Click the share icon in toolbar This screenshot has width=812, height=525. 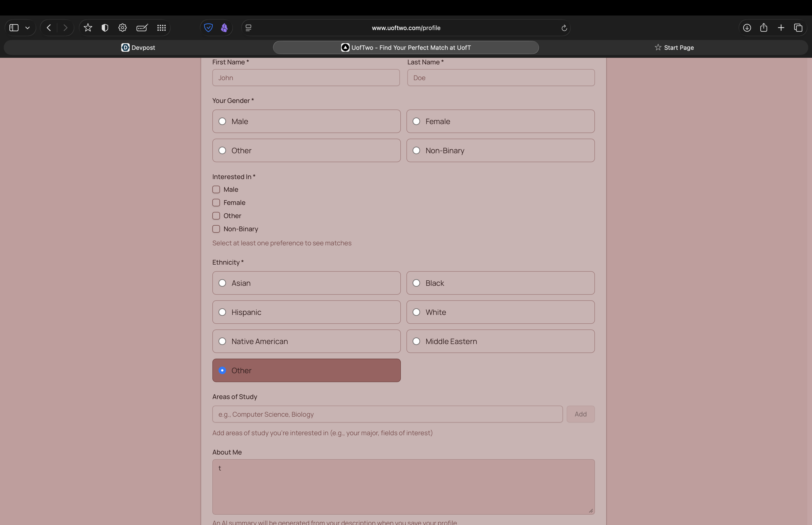click(x=764, y=28)
